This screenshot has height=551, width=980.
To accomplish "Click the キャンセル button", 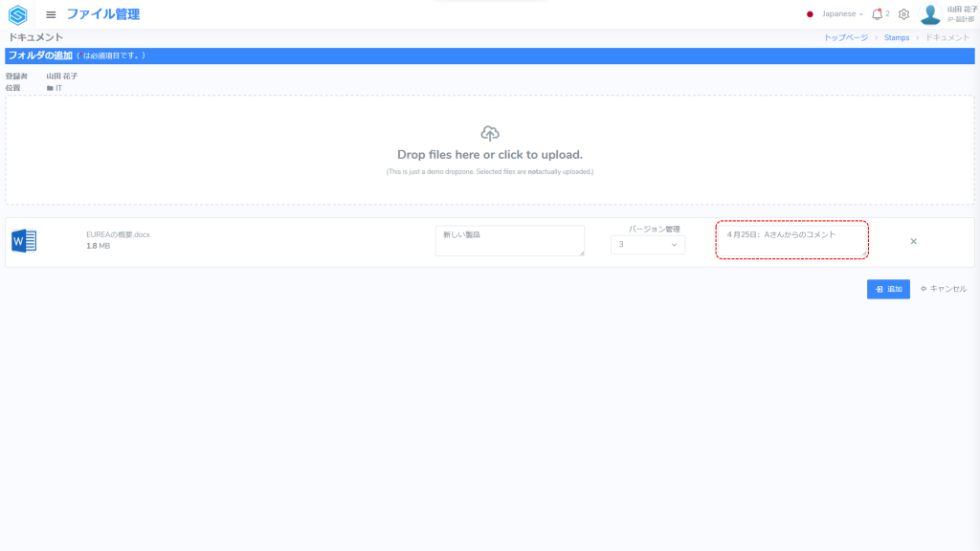I will (943, 289).
